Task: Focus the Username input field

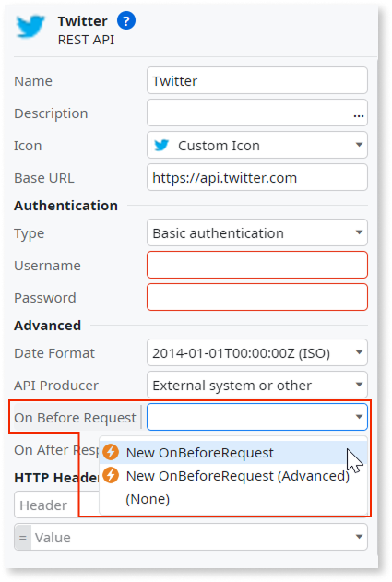Action: (257, 265)
